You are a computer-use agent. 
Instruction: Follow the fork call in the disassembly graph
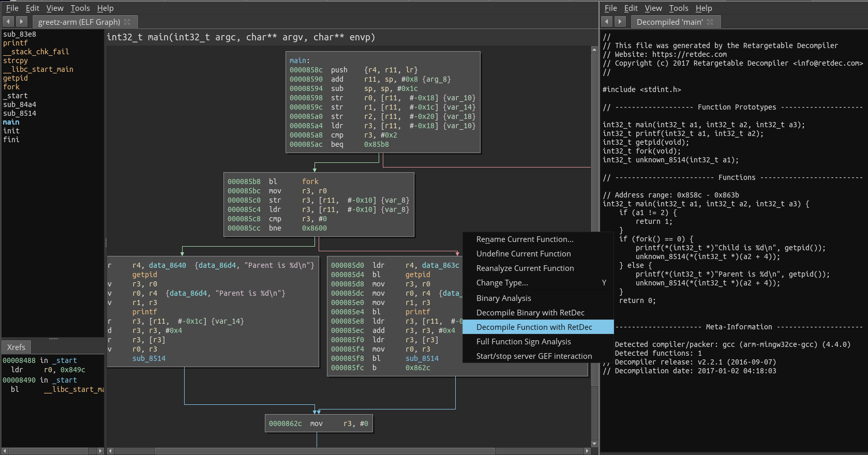click(x=310, y=181)
